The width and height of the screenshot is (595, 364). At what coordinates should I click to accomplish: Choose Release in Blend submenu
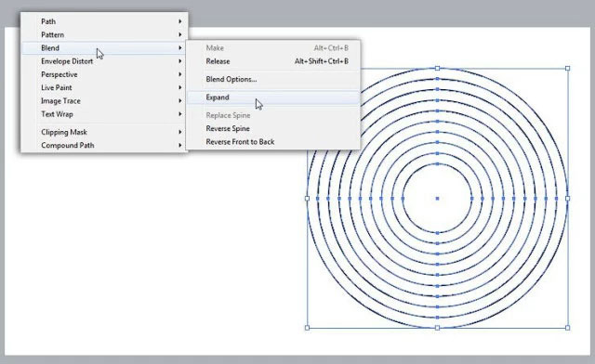tap(273, 61)
